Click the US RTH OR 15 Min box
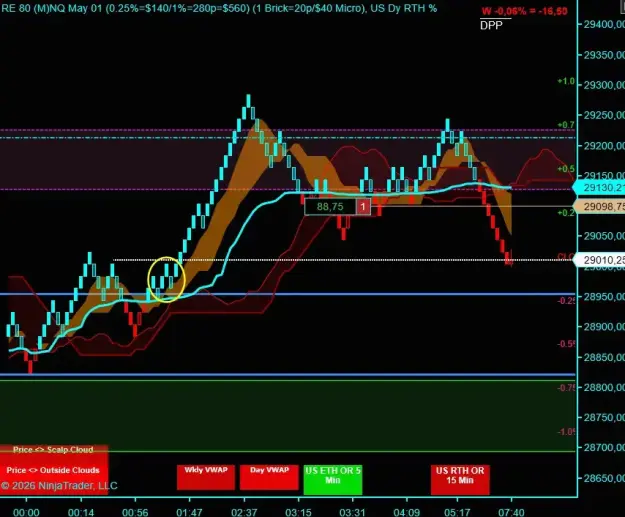 point(460,480)
